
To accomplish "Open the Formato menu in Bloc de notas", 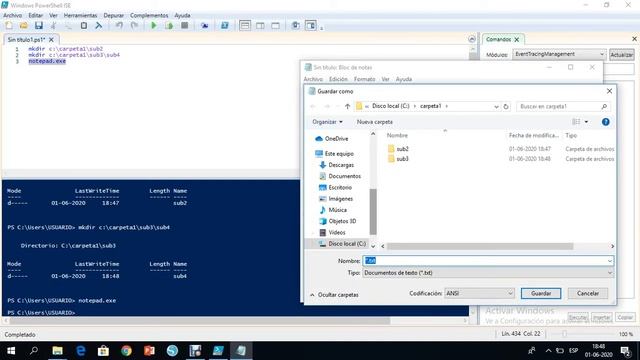I will [364, 79].
